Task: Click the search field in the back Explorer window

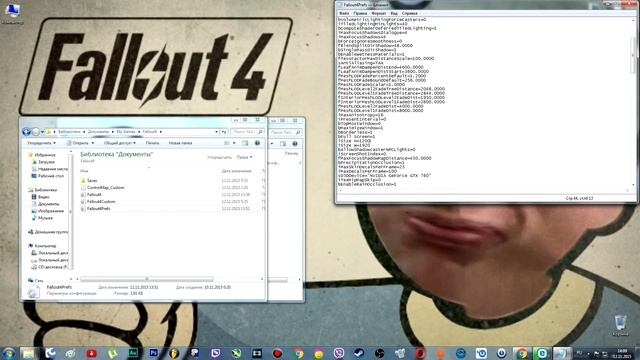Action: [285, 132]
